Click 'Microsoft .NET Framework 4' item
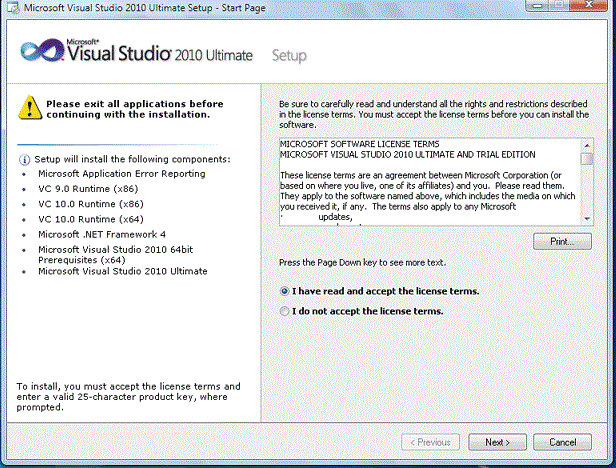The image size is (616, 468). point(102,235)
